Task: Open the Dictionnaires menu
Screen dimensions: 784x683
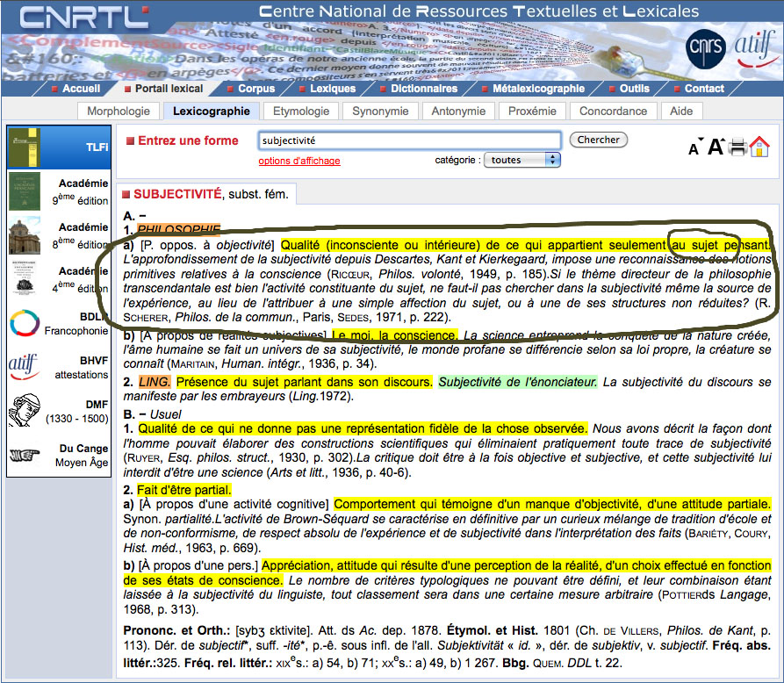Action: [x=423, y=89]
